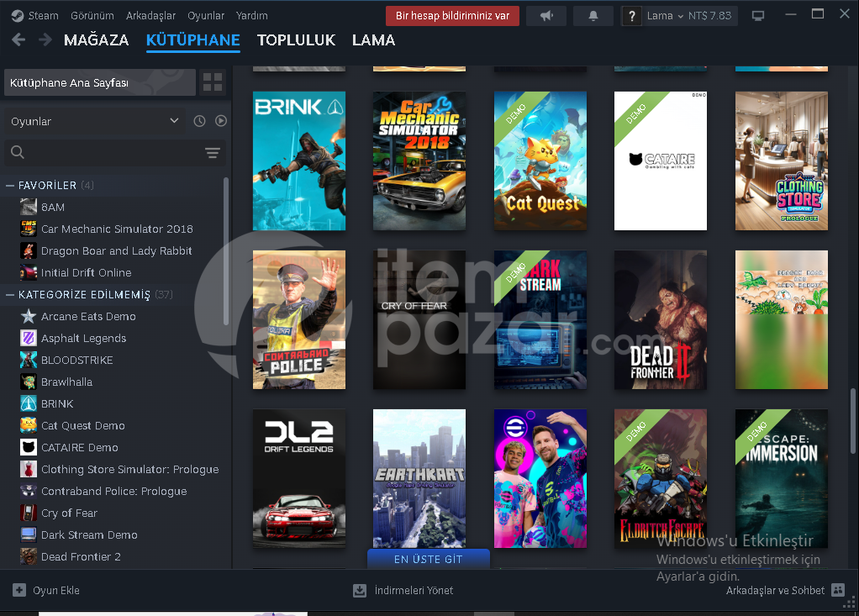The width and height of the screenshot is (859, 616).
Task: Toggle the collections grid view icon
Action: (x=213, y=82)
